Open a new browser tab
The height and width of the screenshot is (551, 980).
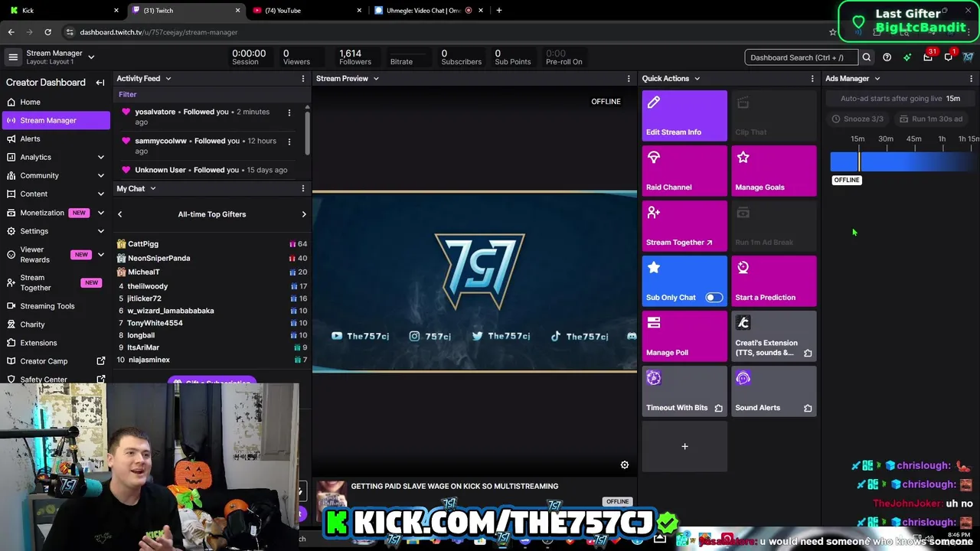coord(499,11)
